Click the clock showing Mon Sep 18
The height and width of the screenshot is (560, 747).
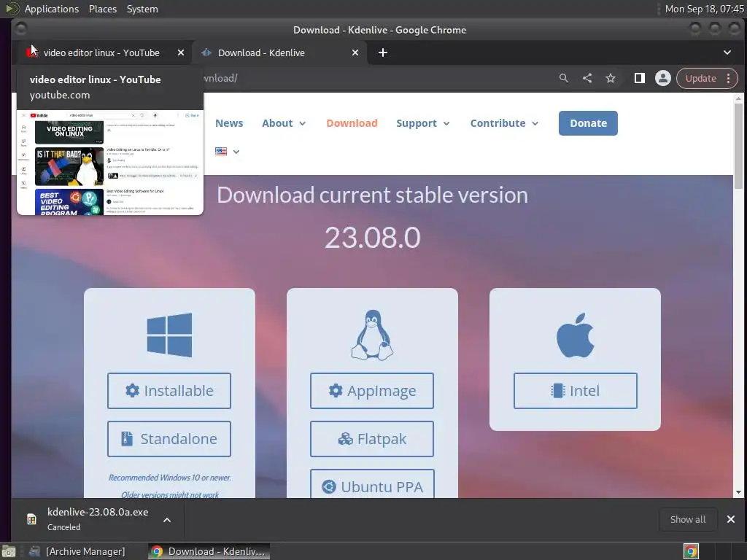[x=704, y=9]
